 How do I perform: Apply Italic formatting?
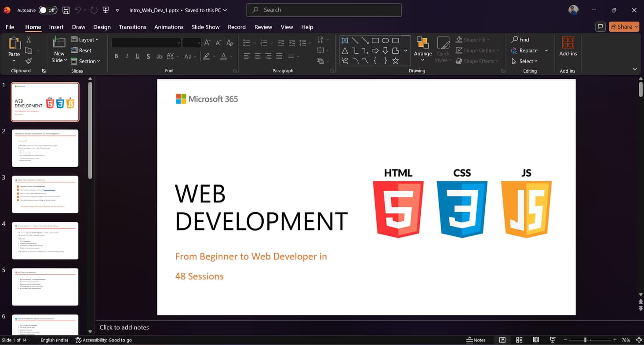click(127, 56)
